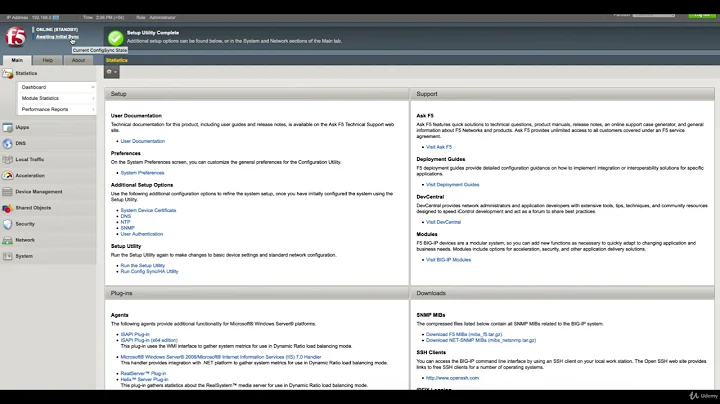Switch to the About tab

click(78, 60)
